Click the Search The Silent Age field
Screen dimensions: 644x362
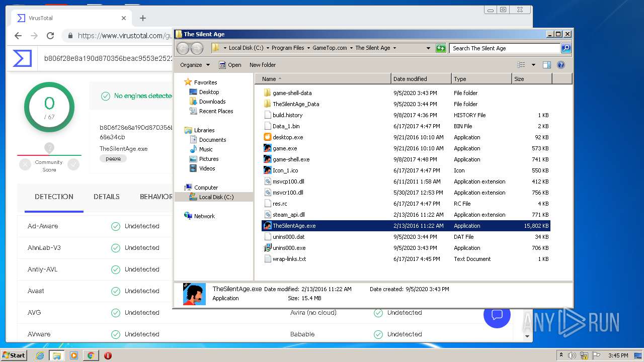505,48
